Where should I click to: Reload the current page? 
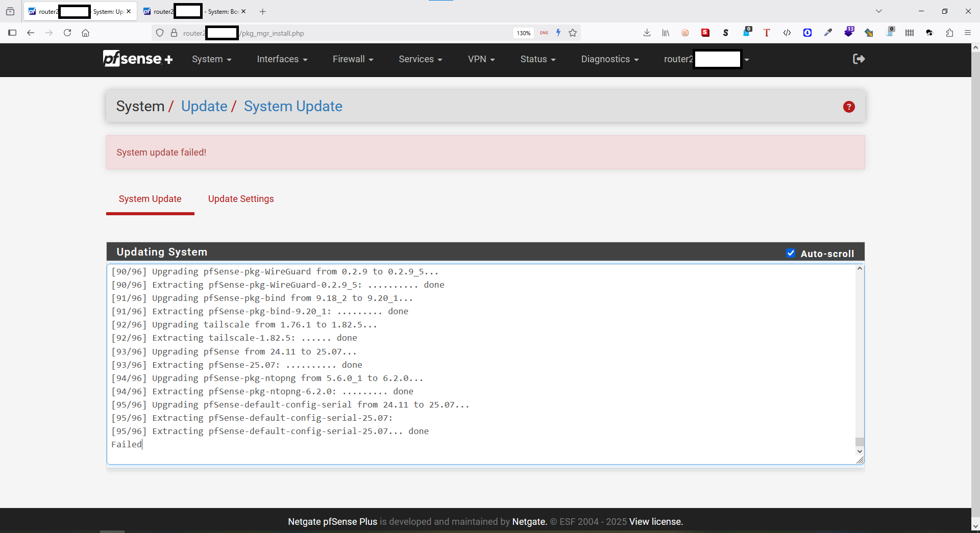coord(67,33)
